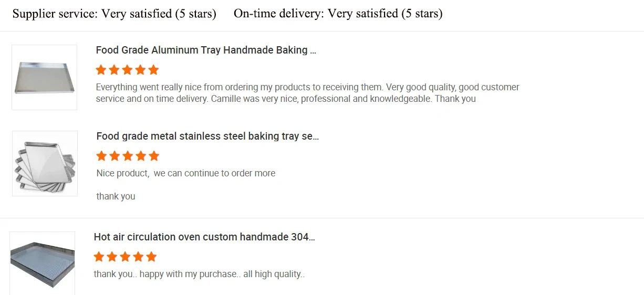The width and height of the screenshot is (644, 295).
Task: Click the fifth star of the Aluminum Tray review
Action: [153, 70]
